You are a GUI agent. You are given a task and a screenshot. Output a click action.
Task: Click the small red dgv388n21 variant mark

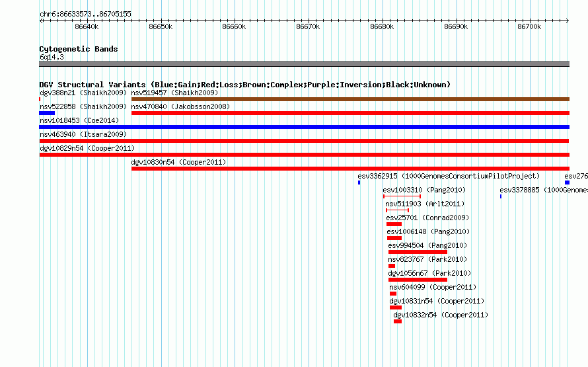pyautogui.click(x=40, y=99)
